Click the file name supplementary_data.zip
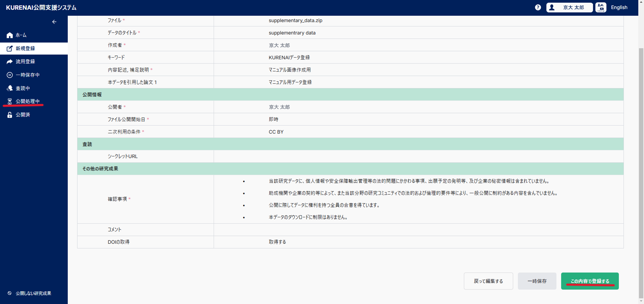Screen dimensions: 644x304 [295, 20]
